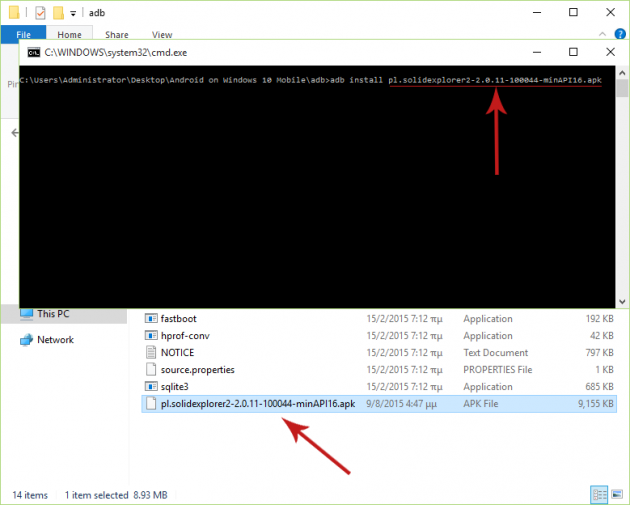This screenshot has width=630, height=505.
Task: Open the View ribbon tab
Action: 162,35
